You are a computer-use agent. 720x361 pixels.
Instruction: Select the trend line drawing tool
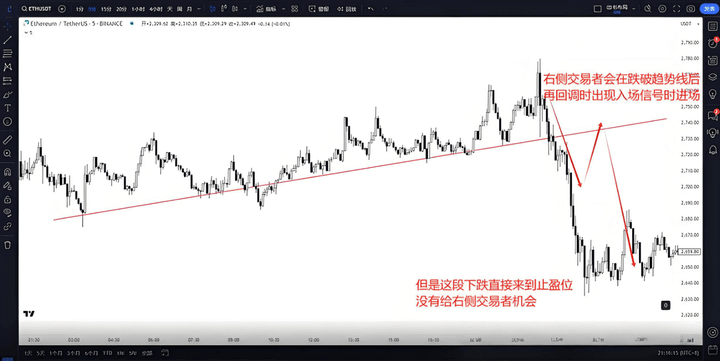coord(7,40)
